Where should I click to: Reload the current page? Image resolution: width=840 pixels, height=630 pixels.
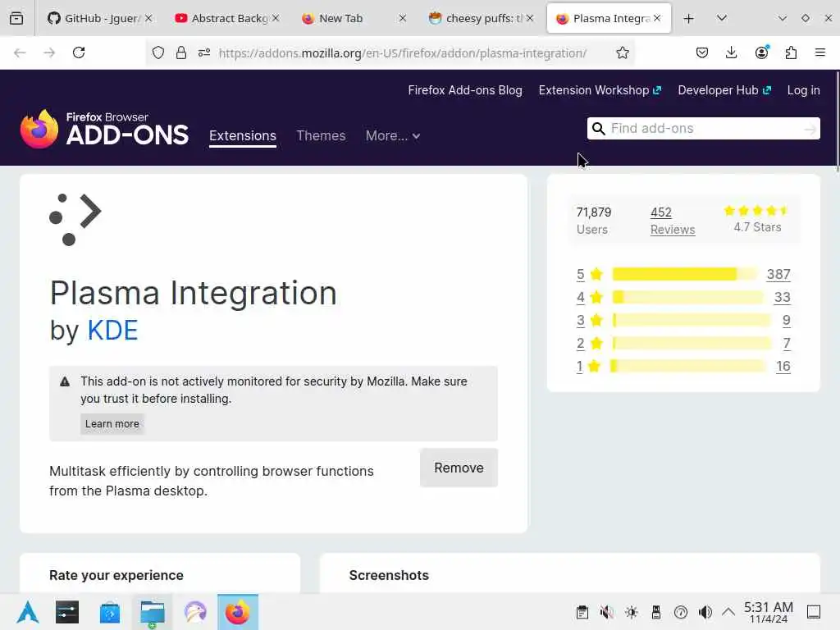[x=79, y=52]
